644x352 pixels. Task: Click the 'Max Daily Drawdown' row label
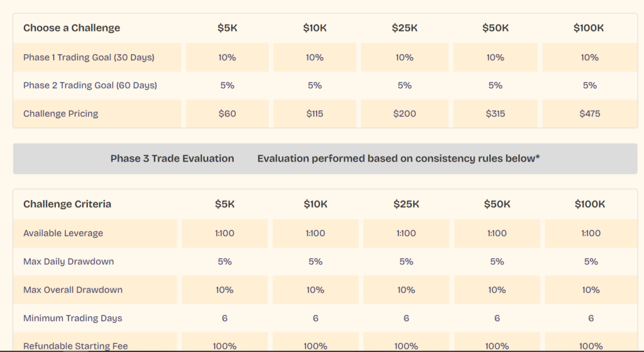[x=69, y=261]
